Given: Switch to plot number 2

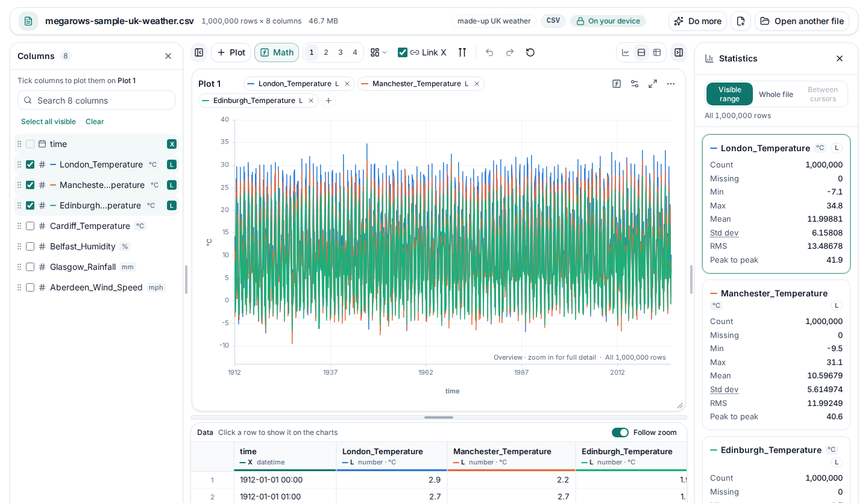Looking at the screenshot, I should pos(326,52).
